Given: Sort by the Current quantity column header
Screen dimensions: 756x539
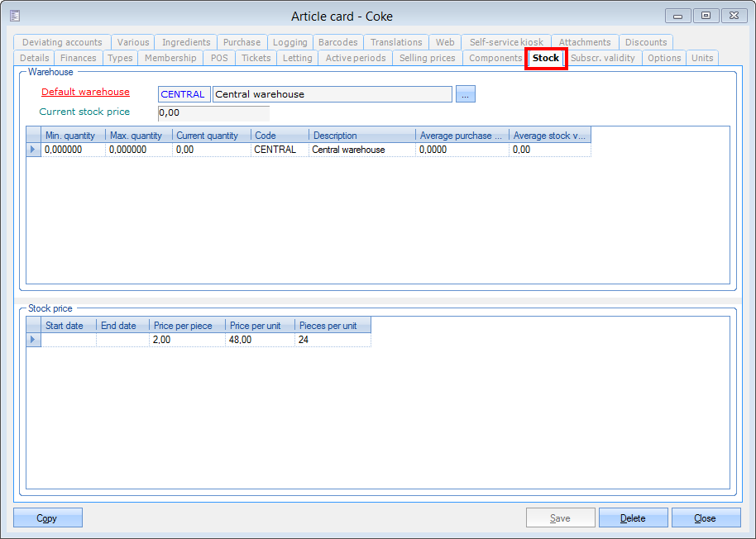Looking at the screenshot, I should [x=211, y=136].
